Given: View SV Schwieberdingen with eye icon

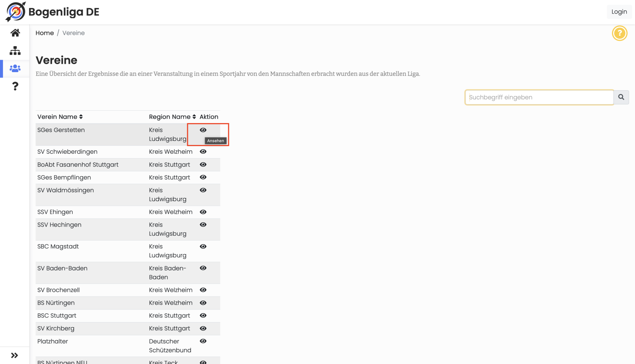Looking at the screenshot, I should pos(203,151).
